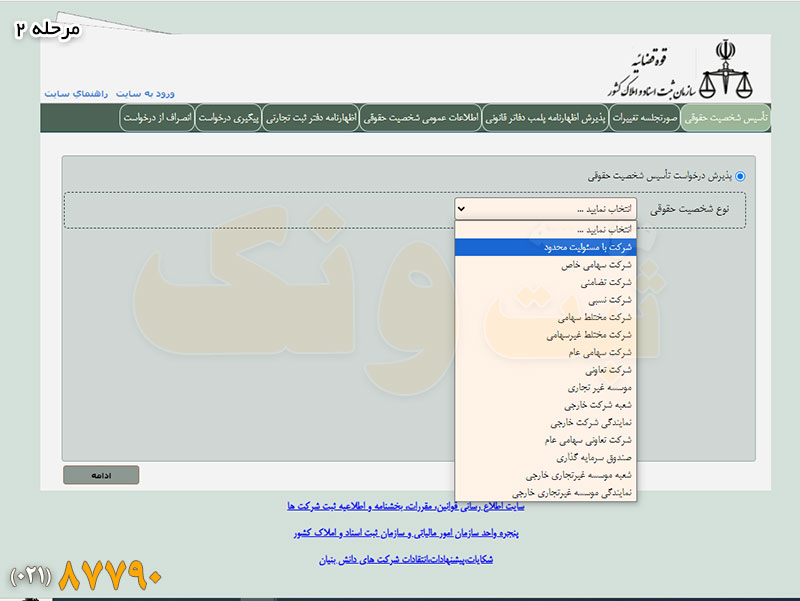The width and height of the screenshot is (800, 601).
Task: Open the 'نوع شخصیت حقوقی' dropdown
Action: click(545, 209)
